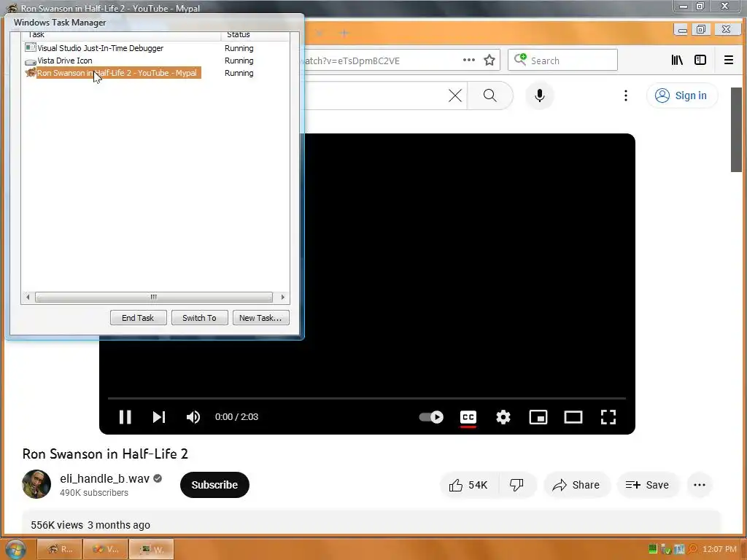The image size is (747, 560).
Task: Click the YouTube search magnifier button
Action: point(489,96)
